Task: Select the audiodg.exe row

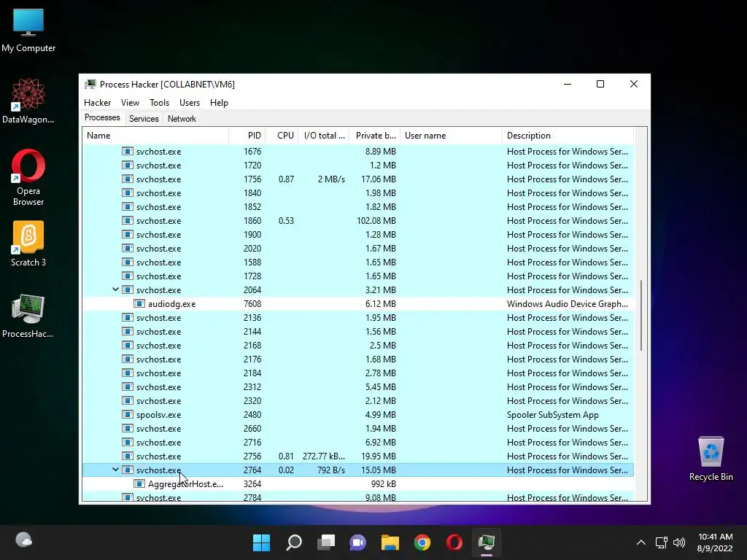Action: click(357, 304)
